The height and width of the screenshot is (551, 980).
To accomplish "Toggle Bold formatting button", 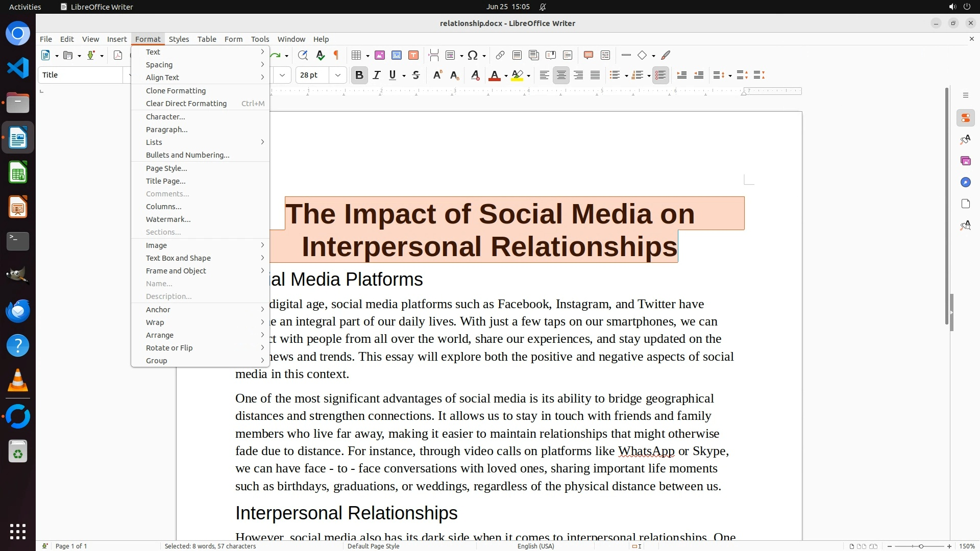I will pos(359,75).
